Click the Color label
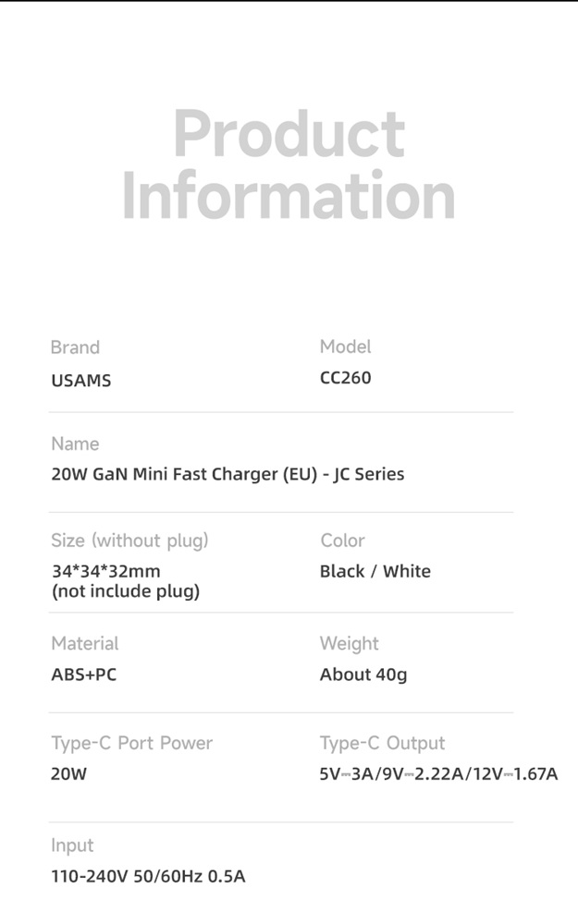The width and height of the screenshot is (578, 924). click(x=343, y=541)
